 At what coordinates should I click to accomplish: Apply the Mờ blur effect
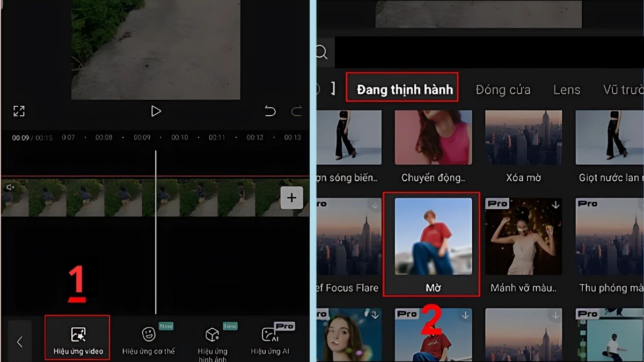(433, 236)
